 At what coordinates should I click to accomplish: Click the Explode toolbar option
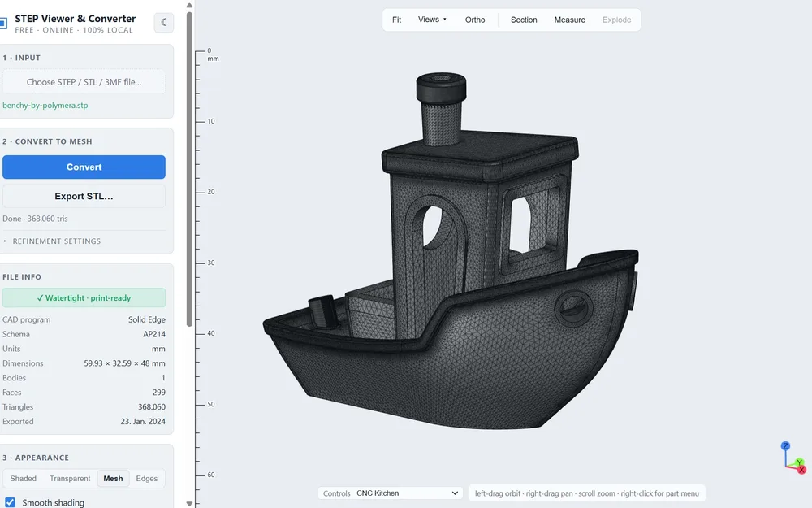(x=616, y=20)
